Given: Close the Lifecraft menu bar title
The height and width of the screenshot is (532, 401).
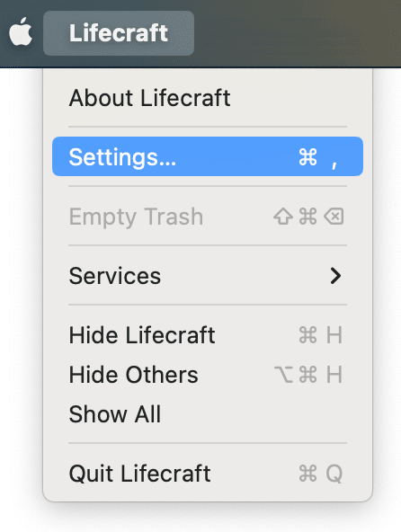Looking at the screenshot, I should (x=119, y=33).
